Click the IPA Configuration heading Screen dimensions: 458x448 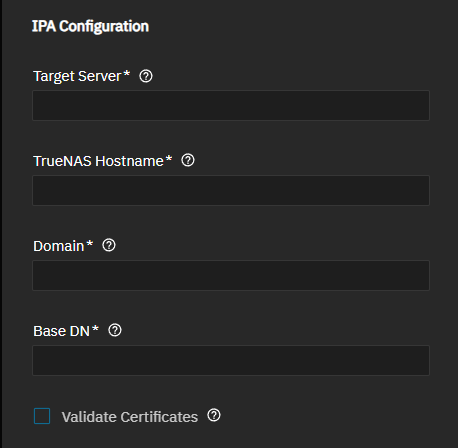coord(90,26)
